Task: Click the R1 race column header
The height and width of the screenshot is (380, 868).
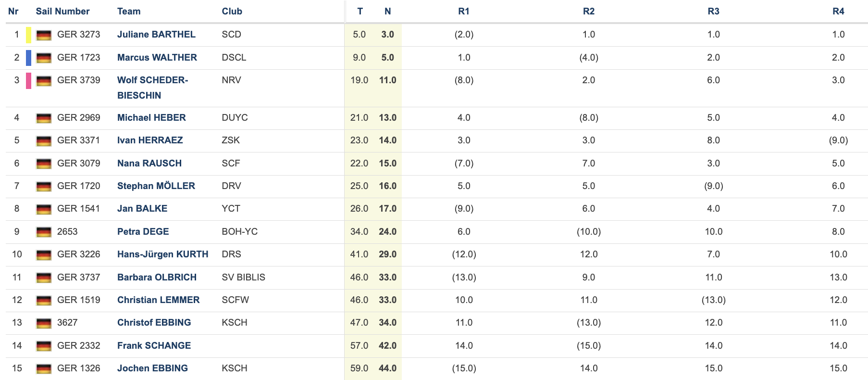Action: pos(464,12)
